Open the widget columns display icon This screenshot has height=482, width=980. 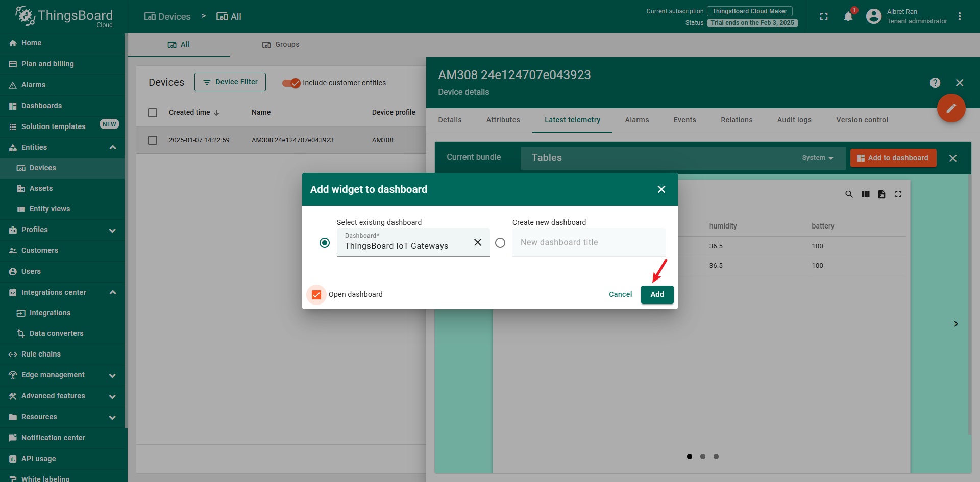click(866, 194)
